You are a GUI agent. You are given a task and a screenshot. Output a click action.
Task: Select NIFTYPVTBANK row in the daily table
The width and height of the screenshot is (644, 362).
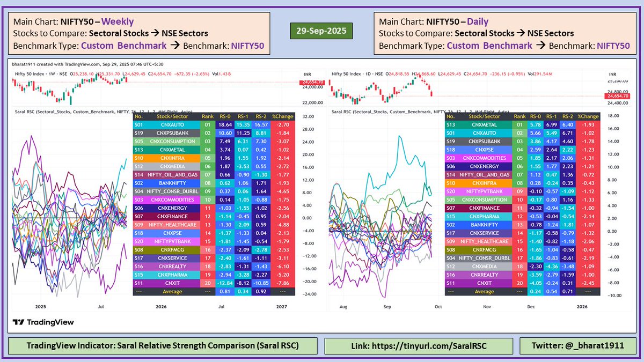[523, 191]
